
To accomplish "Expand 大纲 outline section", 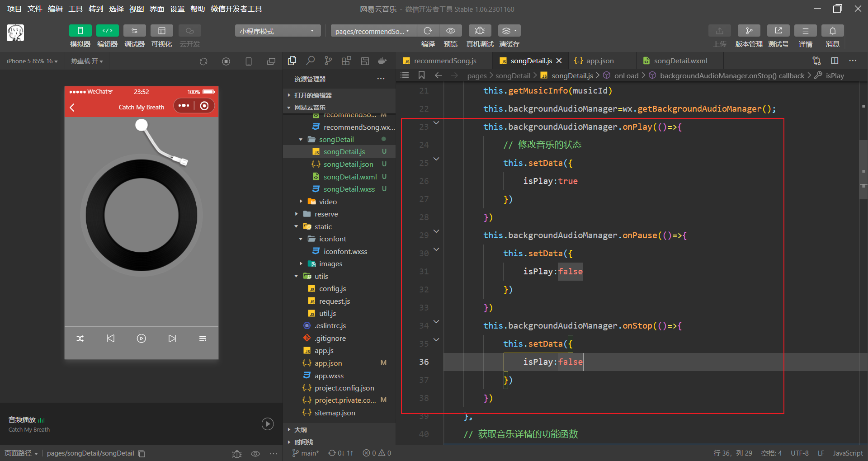I will [339, 429].
